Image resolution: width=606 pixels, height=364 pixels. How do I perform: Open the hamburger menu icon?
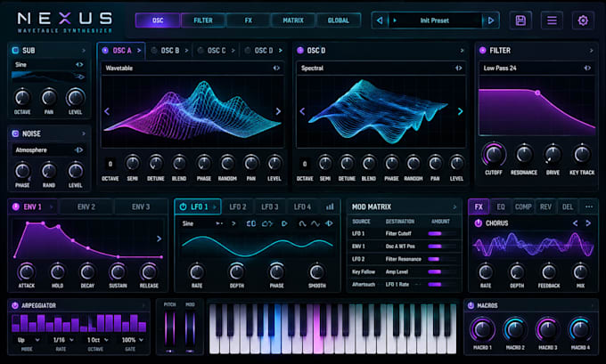click(x=552, y=20)
